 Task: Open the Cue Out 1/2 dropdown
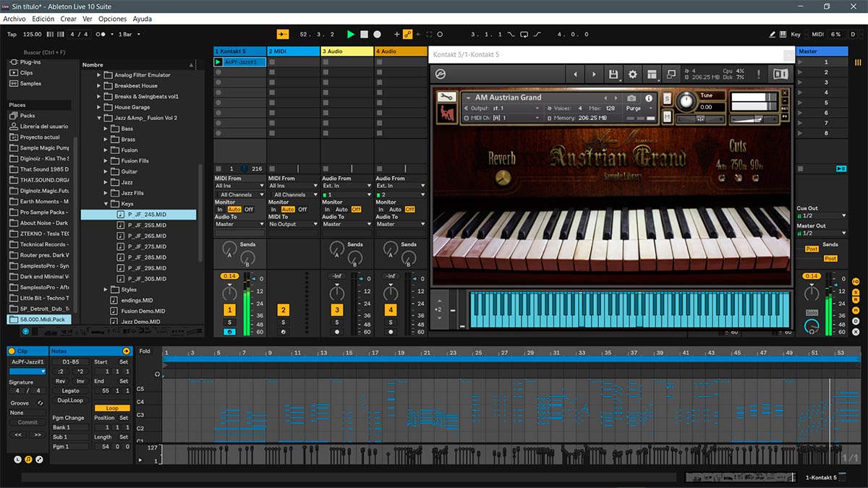coord(822,215)
